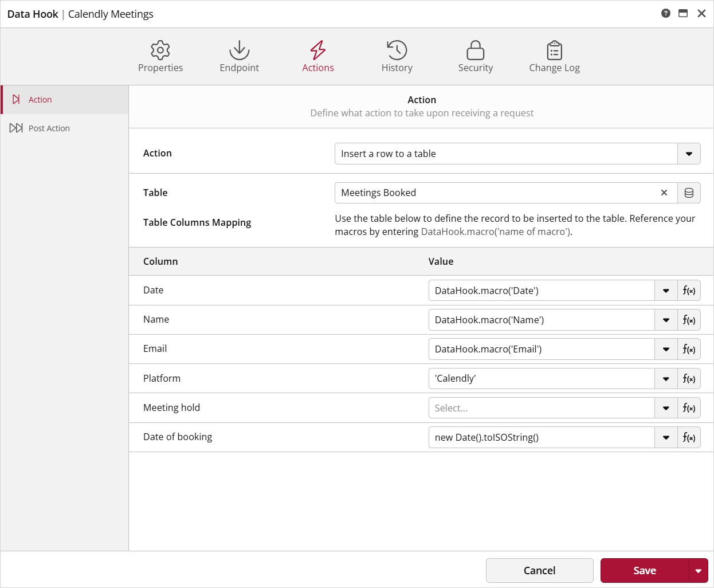
Task: Click the Value column header
Action: [x=441, y=261]
